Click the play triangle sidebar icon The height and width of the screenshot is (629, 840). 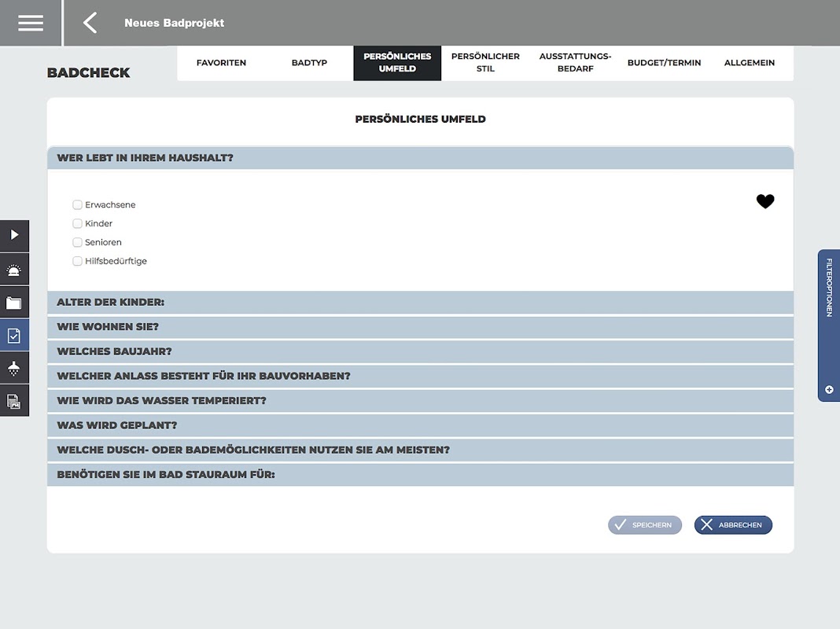(14, 235)
